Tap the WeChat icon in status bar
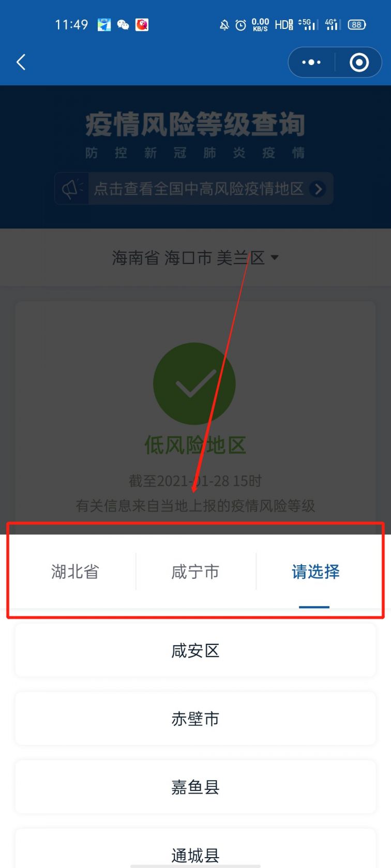 (123, 25)
